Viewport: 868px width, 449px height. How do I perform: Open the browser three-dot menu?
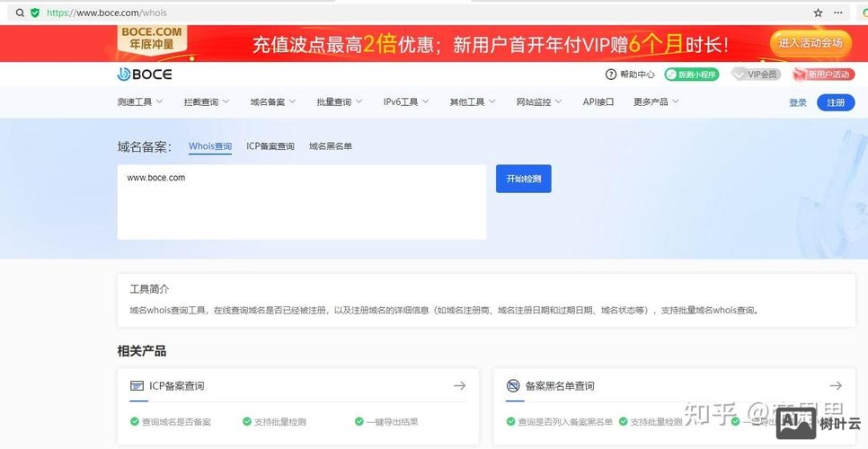click(x=838, y=13)
